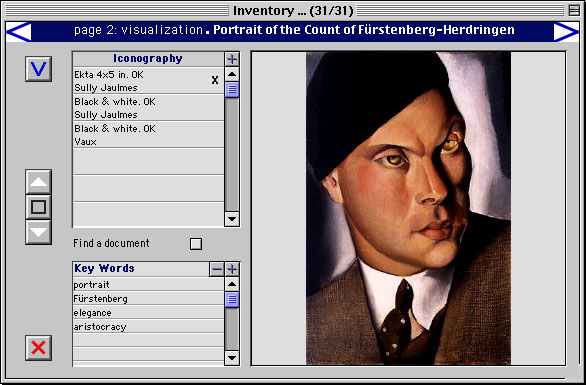Screen dimensions: 586x385
Task: Add a keyword with the plus button
Action: (x=232, y=269)
